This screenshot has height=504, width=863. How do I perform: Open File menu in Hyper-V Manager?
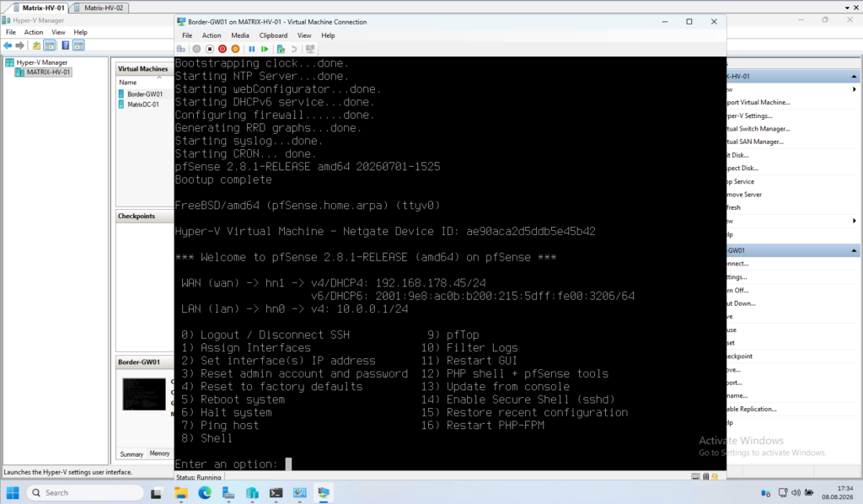pos(10,33)
